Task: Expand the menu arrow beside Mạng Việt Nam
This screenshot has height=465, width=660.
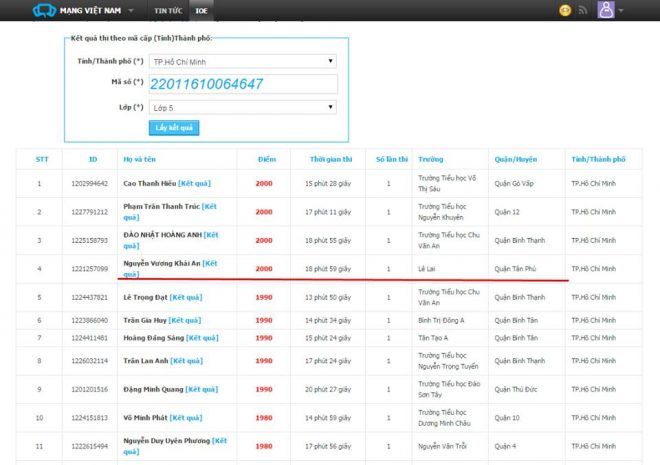Action: [x=132, y=10]
